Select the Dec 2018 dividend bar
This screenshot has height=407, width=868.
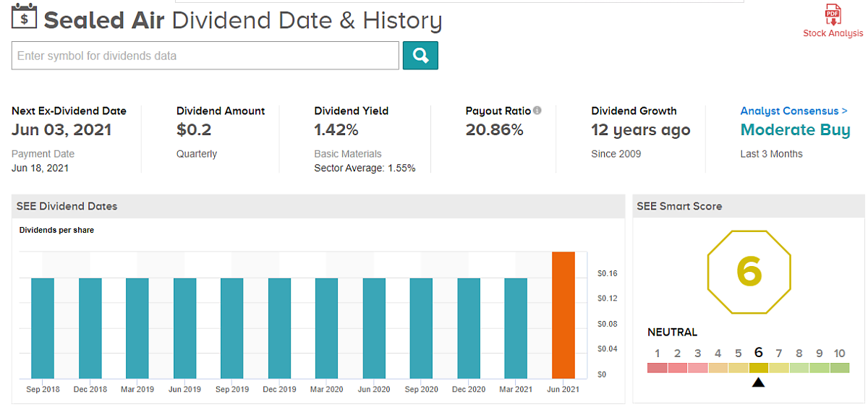point(90,328)
